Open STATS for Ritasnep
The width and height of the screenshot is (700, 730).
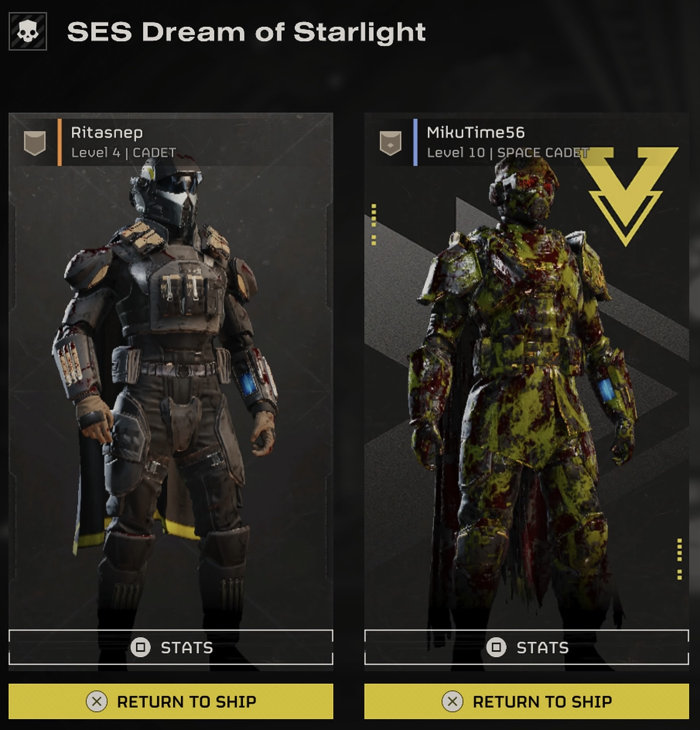[x=171, y=647]
